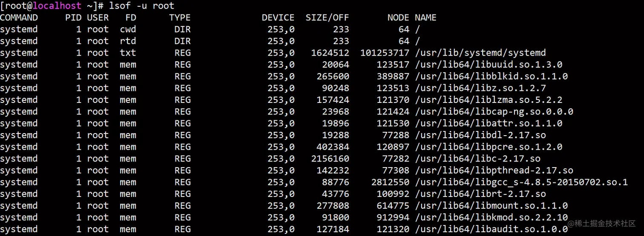Viewport: 644px width, 236px height.
Task: Click the node value 100992
Action: click(393, 194)
